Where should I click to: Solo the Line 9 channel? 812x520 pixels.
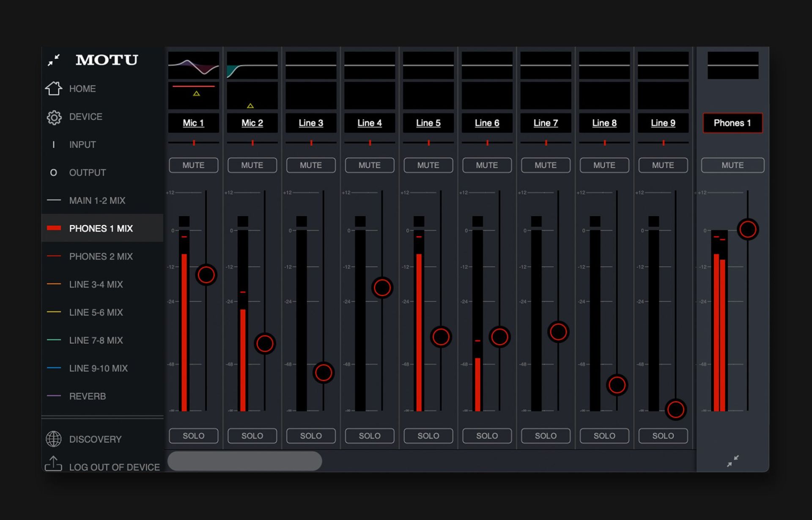663,436
